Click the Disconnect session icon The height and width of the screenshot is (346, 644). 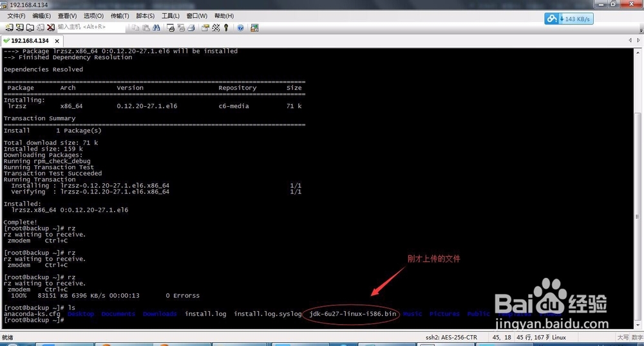(50, 28)
